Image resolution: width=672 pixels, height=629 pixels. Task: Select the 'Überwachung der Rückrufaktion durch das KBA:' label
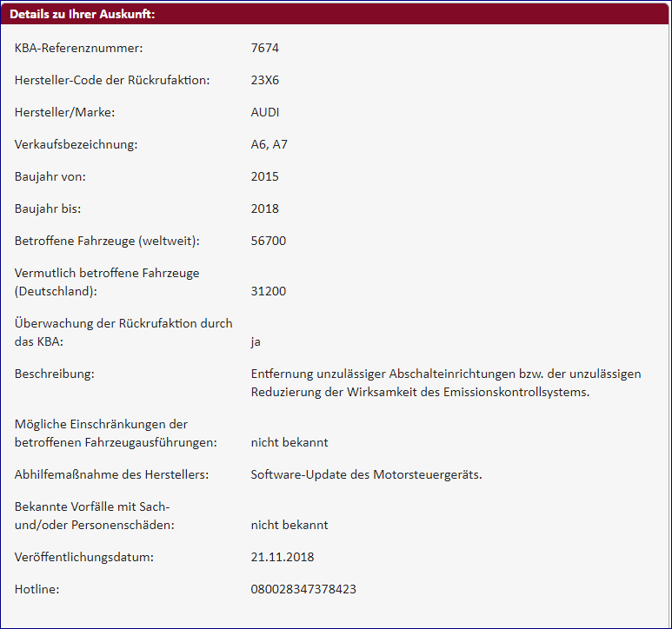pos(123,332)
